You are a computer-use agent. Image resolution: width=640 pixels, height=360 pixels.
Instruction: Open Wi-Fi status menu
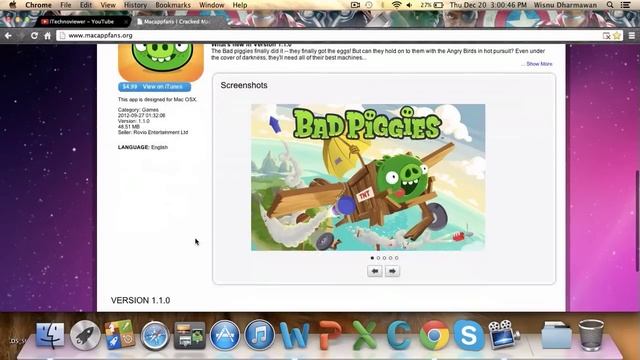[396, 5]
